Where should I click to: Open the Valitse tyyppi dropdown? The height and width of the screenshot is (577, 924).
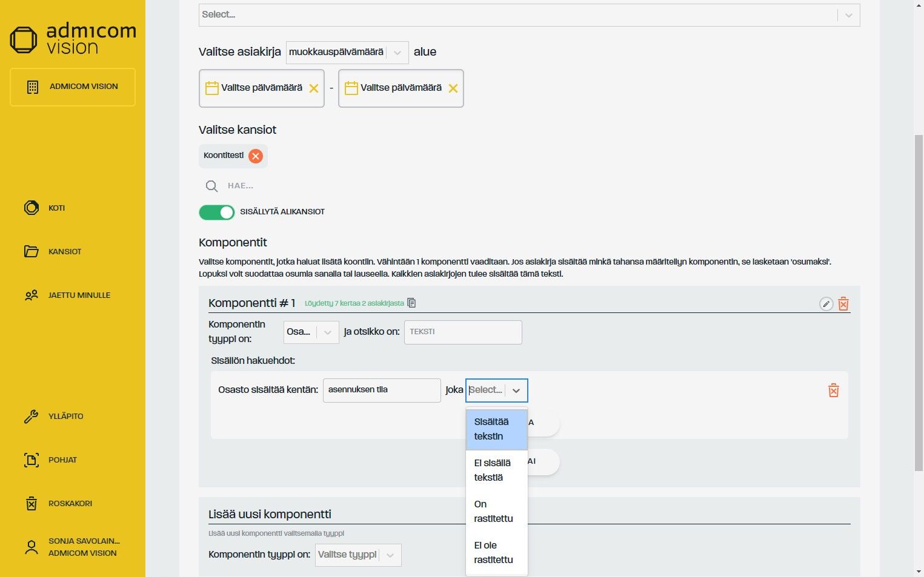(x=357, y=555)
